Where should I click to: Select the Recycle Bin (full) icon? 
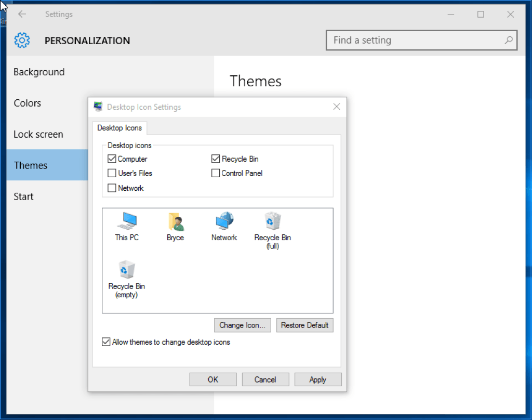[272, 221]
